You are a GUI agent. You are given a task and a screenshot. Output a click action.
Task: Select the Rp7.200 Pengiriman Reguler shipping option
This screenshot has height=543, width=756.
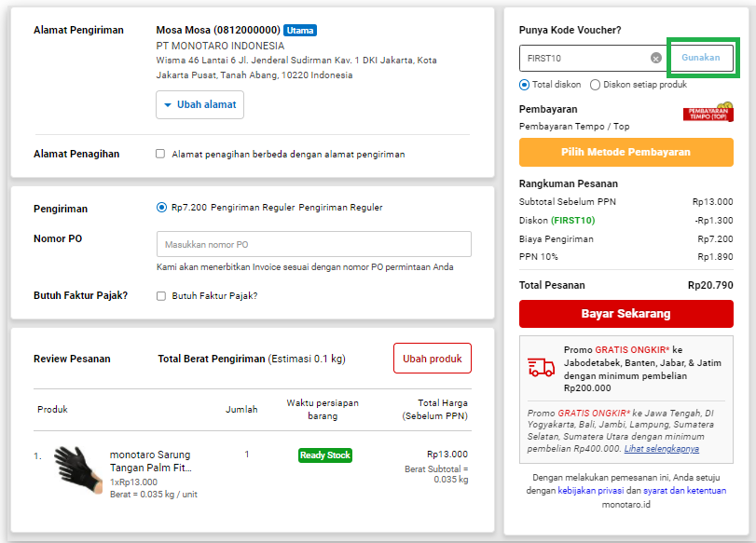tap(163, 209)
